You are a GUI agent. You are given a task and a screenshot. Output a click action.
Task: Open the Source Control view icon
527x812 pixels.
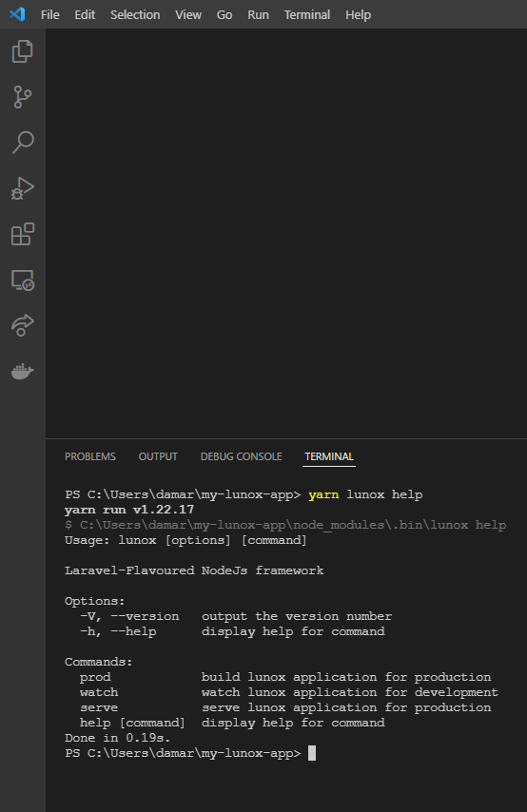click(22, 97)
